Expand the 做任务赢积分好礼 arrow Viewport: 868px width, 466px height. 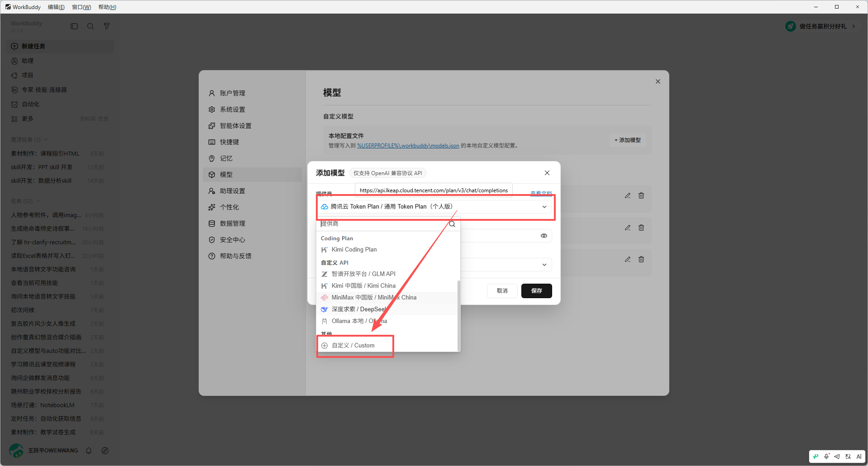pyautogui.click(x=854, y=26)
